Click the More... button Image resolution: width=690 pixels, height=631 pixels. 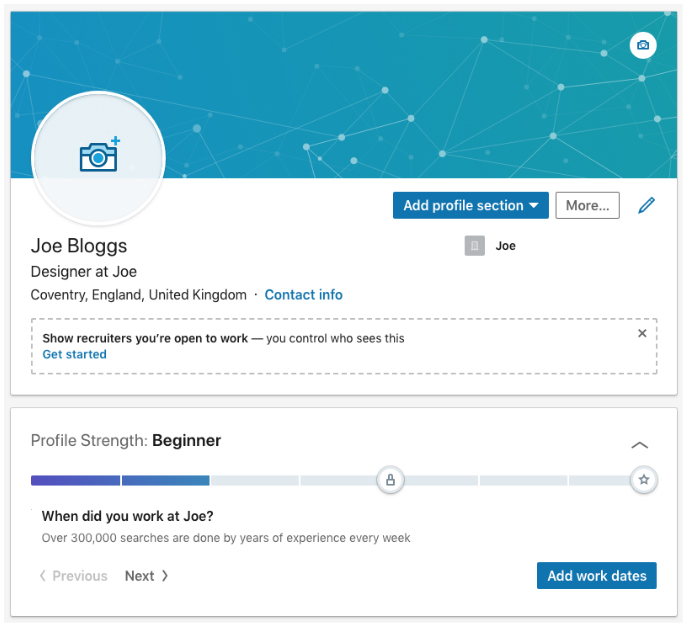tap(587, 205)
